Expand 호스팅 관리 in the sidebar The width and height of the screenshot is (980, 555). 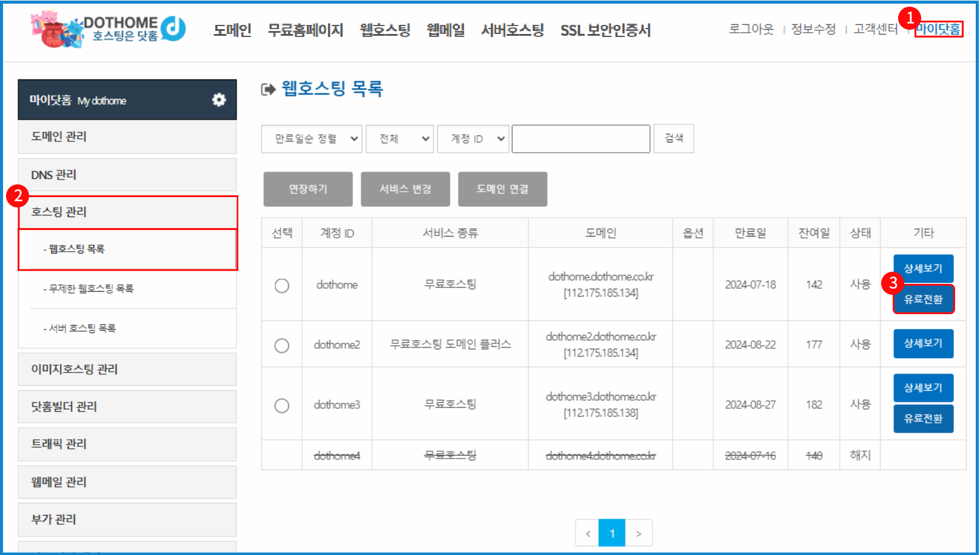pyautogui.click(x=127, y=212)
